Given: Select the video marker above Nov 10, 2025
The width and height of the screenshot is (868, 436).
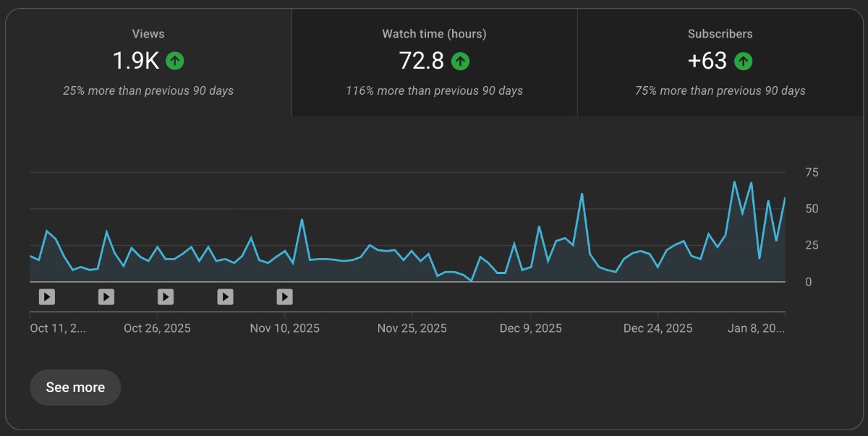Looking at the screenshot, I should 285,296.
